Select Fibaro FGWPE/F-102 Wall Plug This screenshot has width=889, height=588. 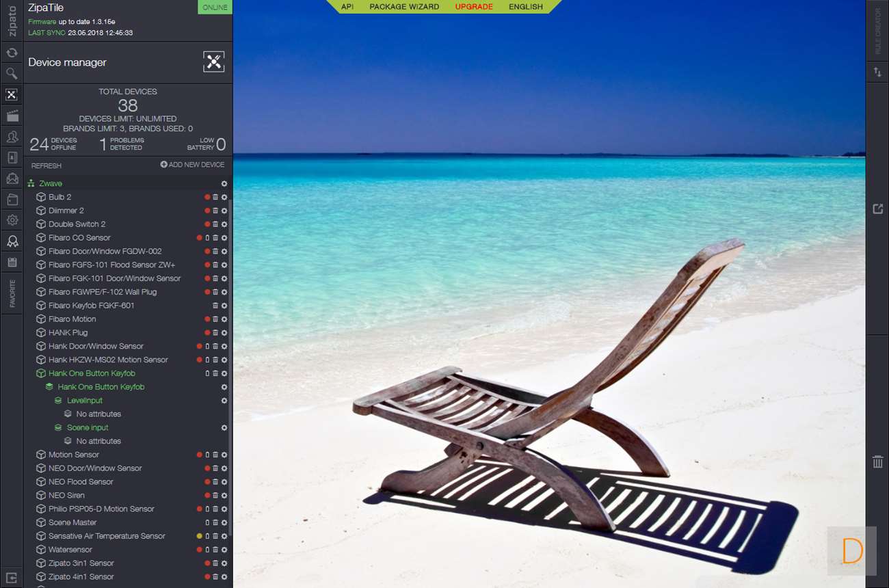pos(103,292)
